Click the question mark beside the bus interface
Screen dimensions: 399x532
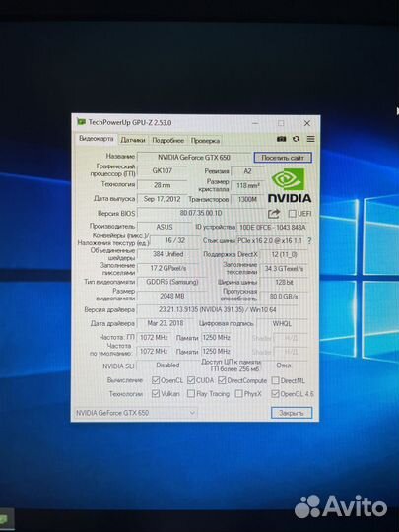[x=309, y=240]
